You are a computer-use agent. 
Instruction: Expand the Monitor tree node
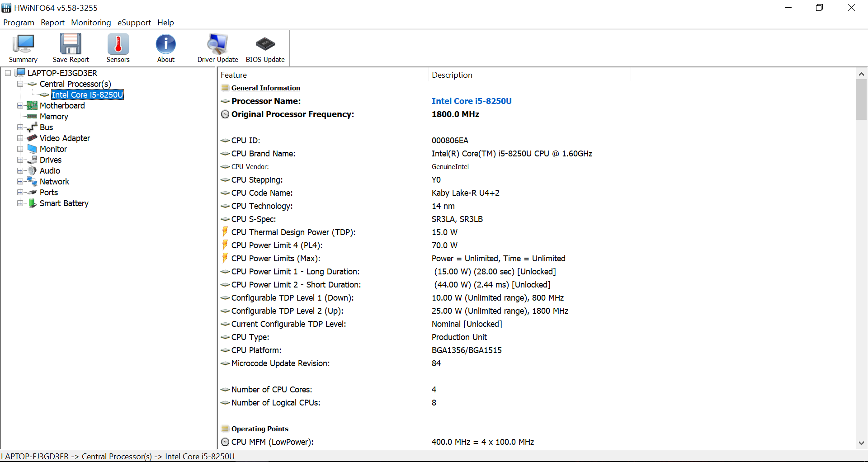pyautogui.click(x=20, y=149)
